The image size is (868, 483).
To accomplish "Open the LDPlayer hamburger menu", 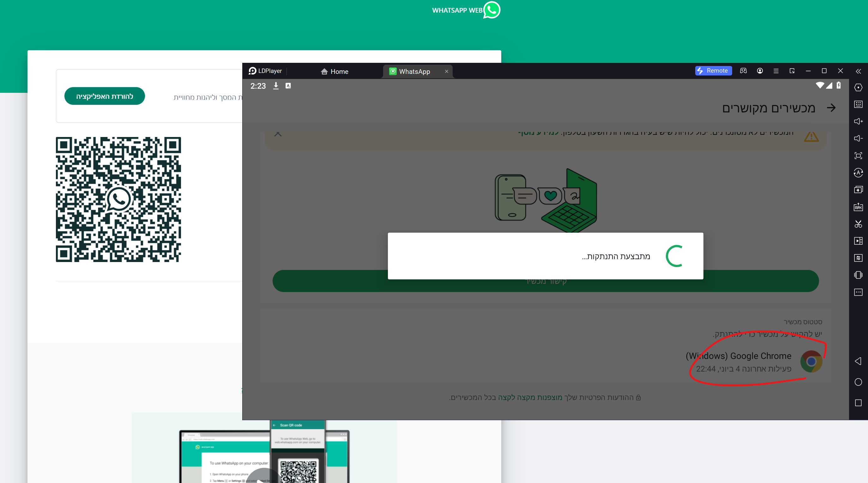I will pos(776,71).
